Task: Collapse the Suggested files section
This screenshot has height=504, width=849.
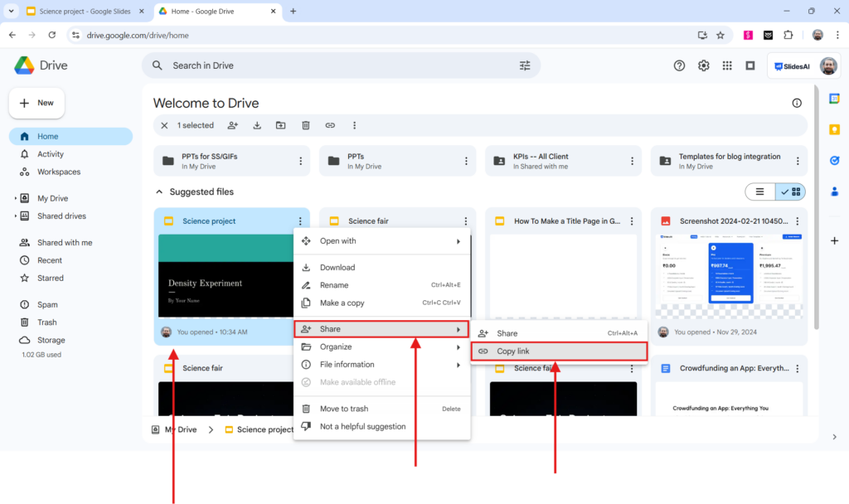Action: 159,191
